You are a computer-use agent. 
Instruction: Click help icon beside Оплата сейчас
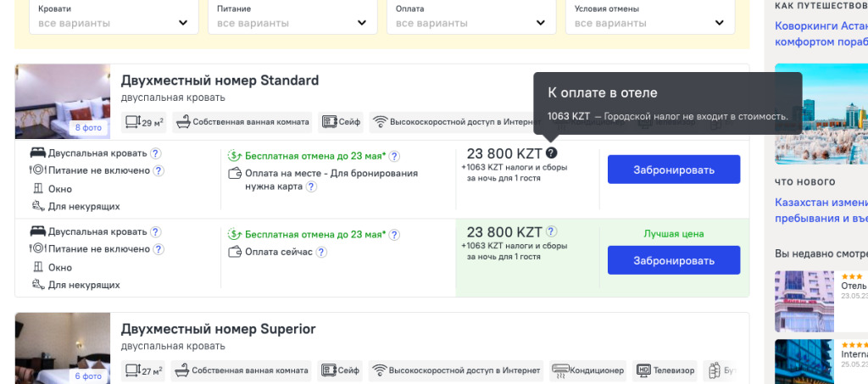[x=322, y=252]
